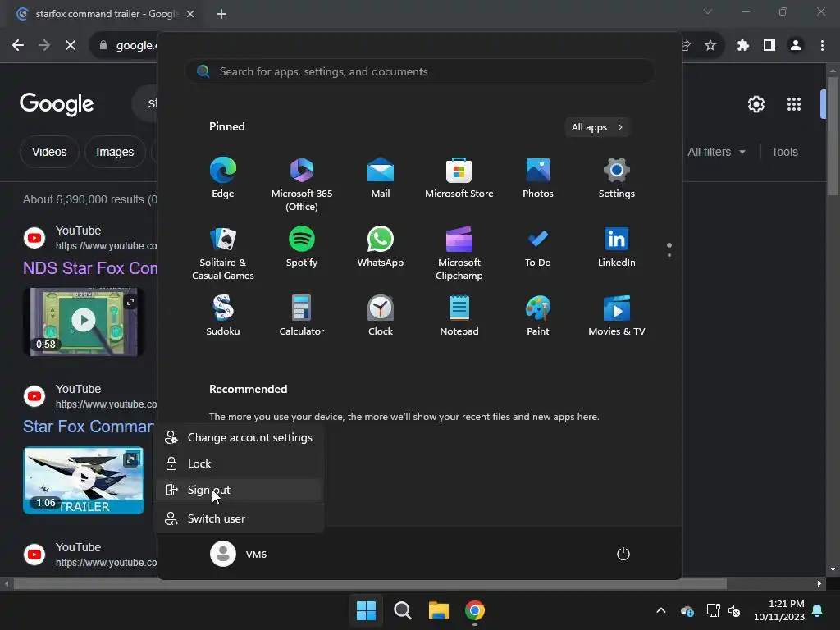Open All filters dropdown in Google
The height and width of the screenshot is (630, 840).
[x=716, y=152]
